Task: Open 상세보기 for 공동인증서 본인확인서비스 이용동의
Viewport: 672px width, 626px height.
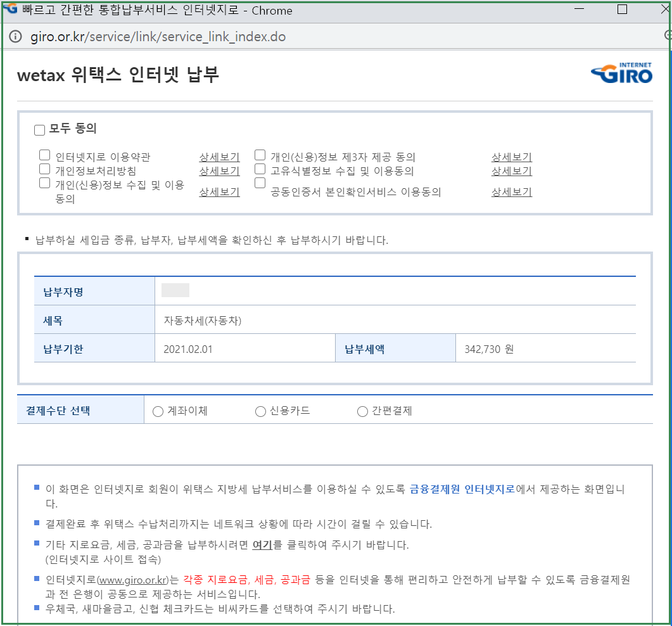Action: pos(512,192)
